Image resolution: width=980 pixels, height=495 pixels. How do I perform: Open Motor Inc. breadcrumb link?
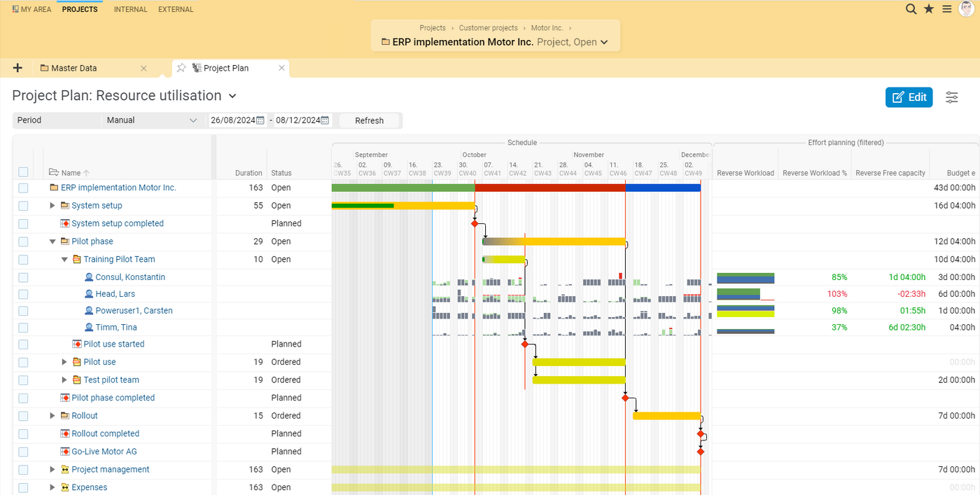point(547,28)
